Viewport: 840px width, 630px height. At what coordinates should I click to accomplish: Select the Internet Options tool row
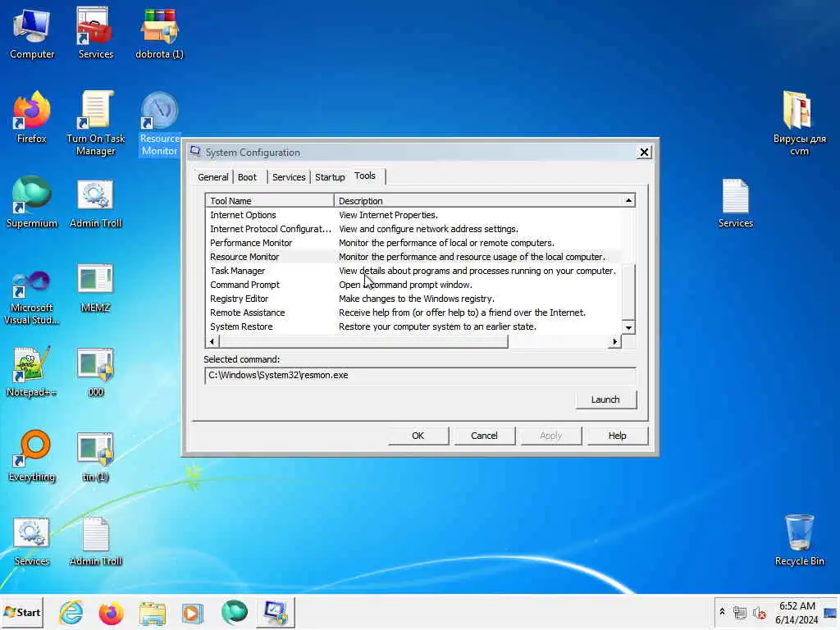413,215
